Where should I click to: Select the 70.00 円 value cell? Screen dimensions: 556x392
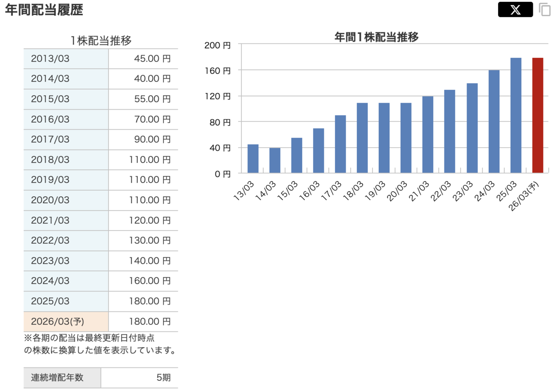point(143,119)
